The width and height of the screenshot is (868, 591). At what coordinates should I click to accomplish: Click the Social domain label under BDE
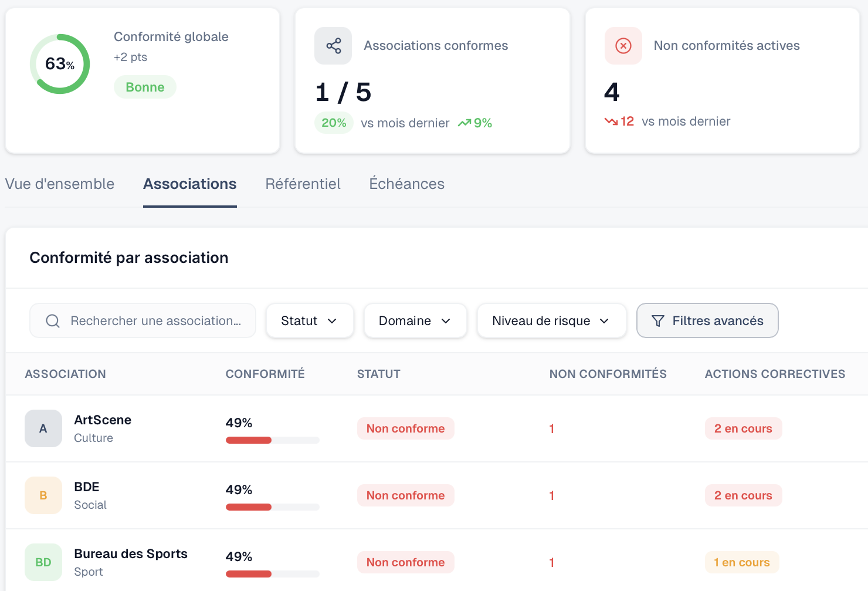point(90,505)
